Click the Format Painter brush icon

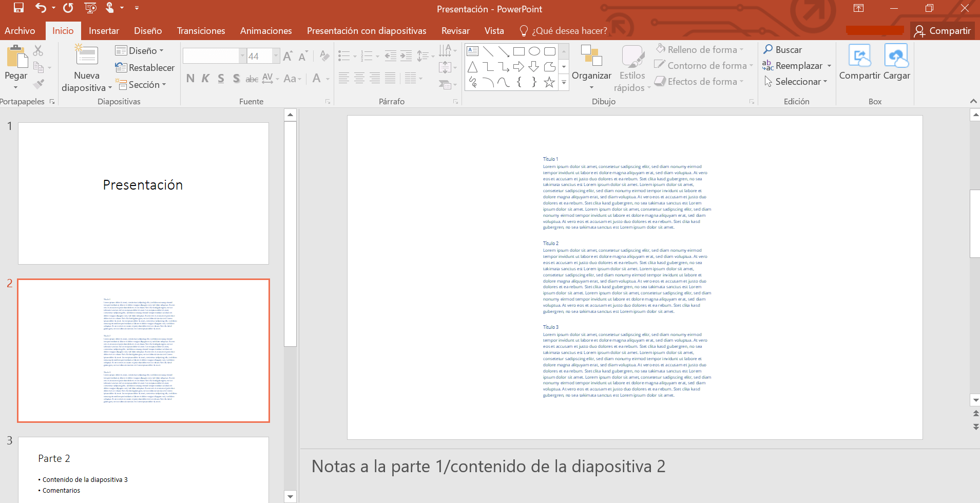point(38,84)
